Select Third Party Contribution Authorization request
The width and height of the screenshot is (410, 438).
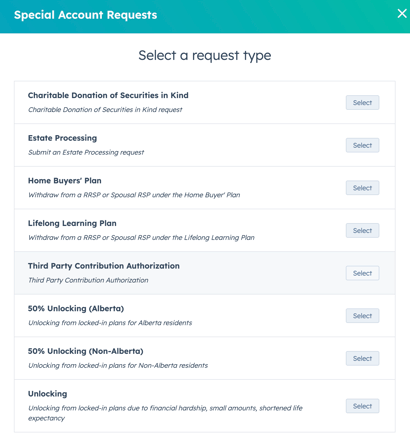tap(362, 273)
